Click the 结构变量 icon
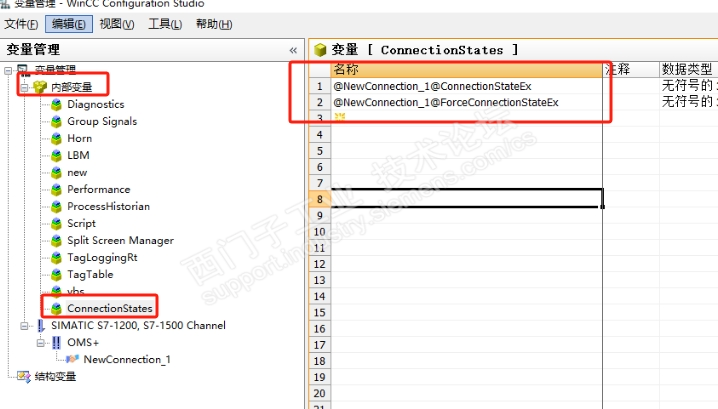The image size is (718, 409). click(x=24, y=377)
